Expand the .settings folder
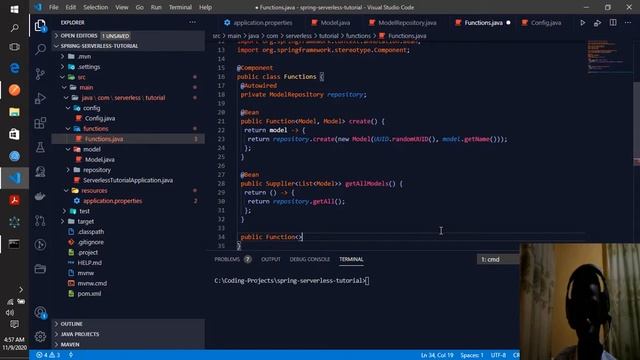This screenshot has width=640, height=360. pyautogui.click(x=88, y=67)
